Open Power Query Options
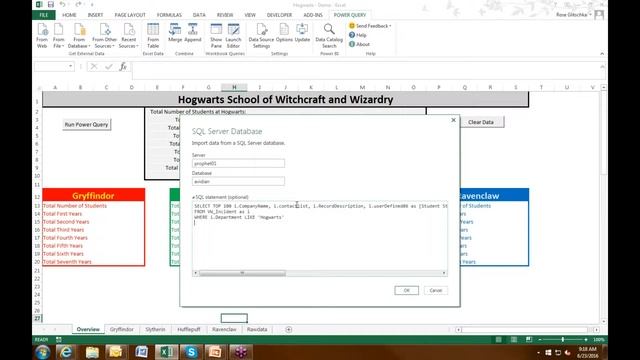640x360 pixels. point(284,33)
